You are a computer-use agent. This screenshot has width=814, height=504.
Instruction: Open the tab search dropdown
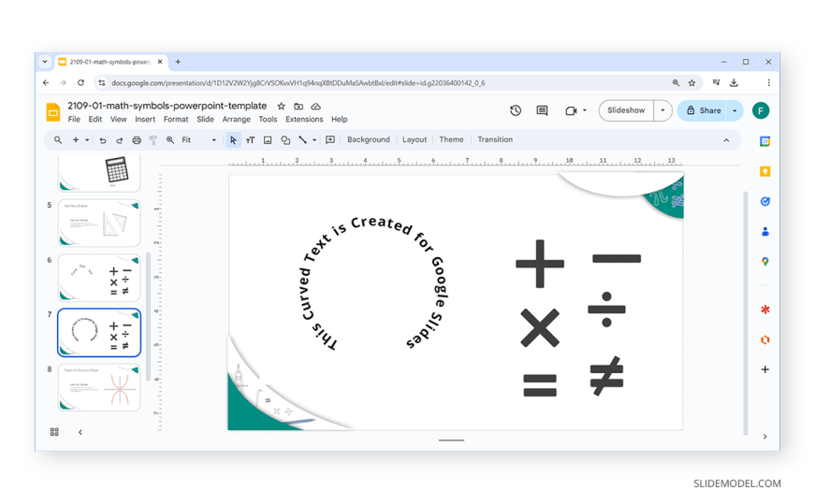tap(45, 62)
